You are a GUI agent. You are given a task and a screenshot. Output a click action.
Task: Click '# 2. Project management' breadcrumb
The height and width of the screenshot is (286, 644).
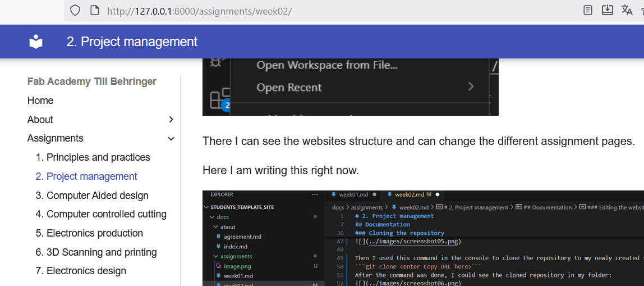click(476, 207)
